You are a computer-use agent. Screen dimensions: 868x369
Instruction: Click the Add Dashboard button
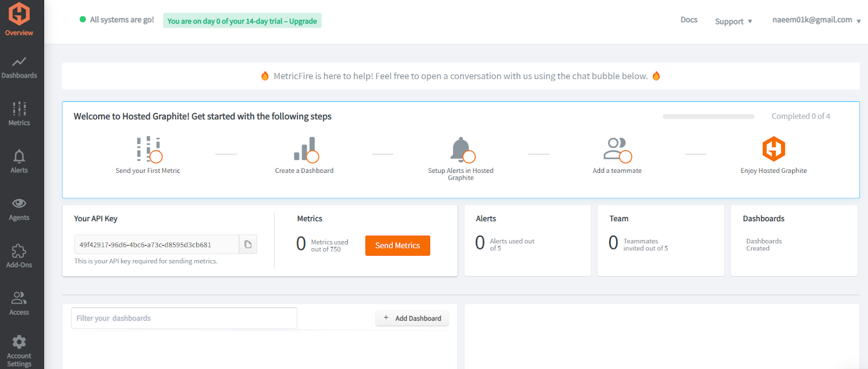tap(412, 318)
